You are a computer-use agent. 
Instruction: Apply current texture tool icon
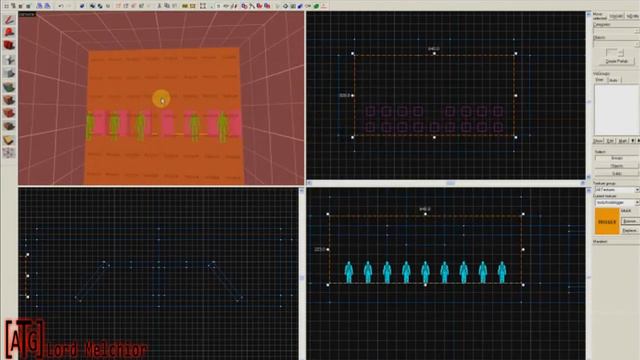[x=9, y=100]
